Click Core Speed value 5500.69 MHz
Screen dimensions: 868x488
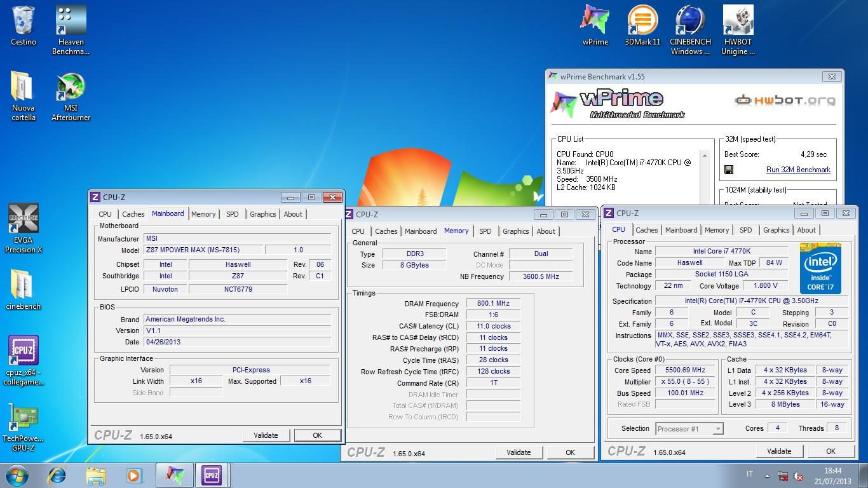click(x=686, y=370)
